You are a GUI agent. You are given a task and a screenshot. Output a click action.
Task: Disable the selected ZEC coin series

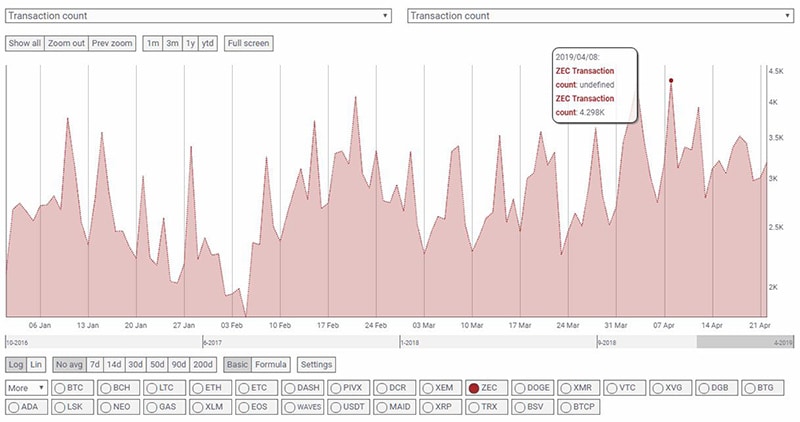point(486,388)
